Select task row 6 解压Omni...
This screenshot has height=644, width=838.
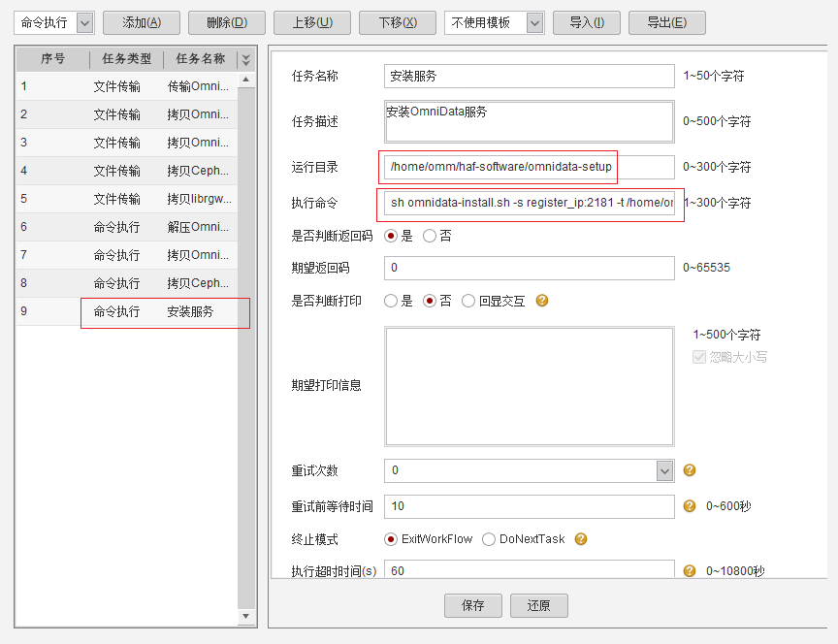[x=127, y=227]
